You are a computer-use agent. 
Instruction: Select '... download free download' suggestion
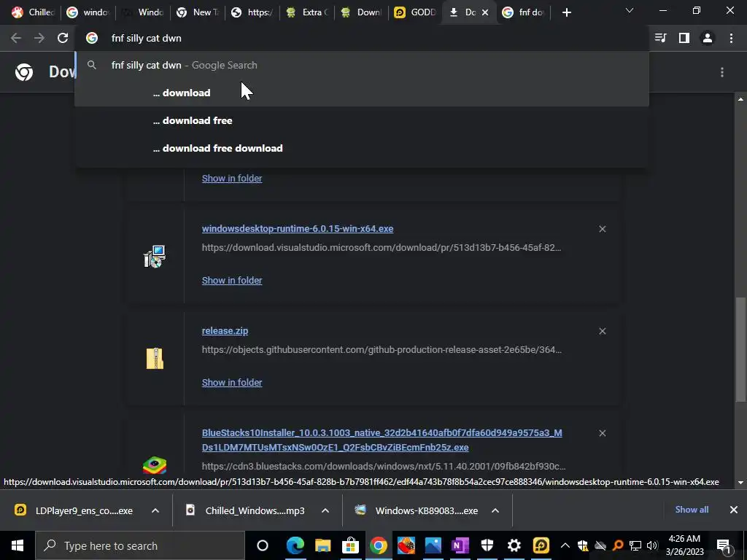pyautogui.click(x=362, y=148)
